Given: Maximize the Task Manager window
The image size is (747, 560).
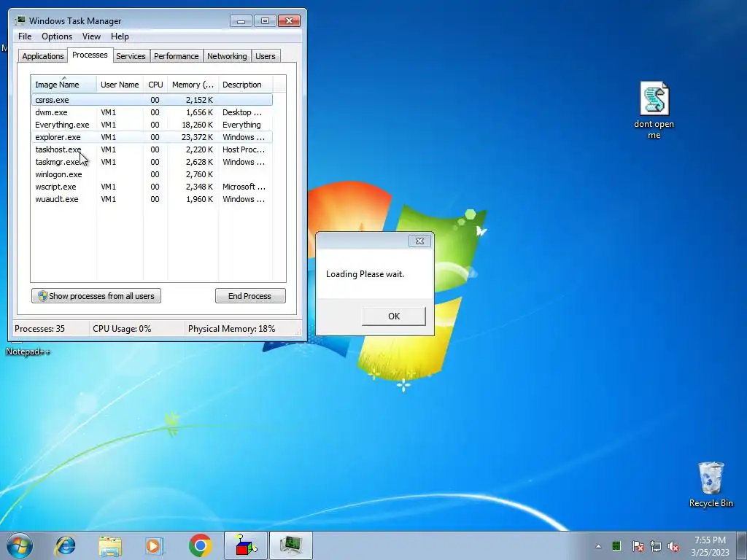Looking at the screenshot, I should pos(265,21).
